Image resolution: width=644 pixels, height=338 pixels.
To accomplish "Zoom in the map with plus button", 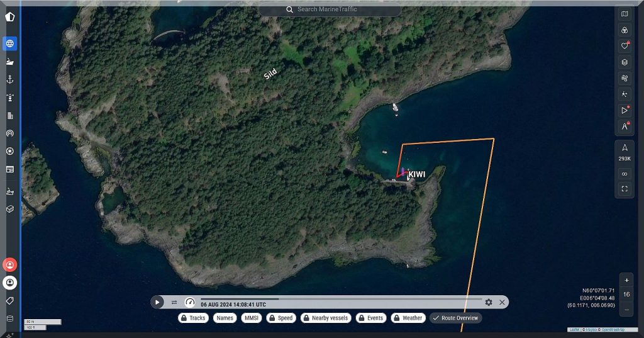I will coord(626,280).
